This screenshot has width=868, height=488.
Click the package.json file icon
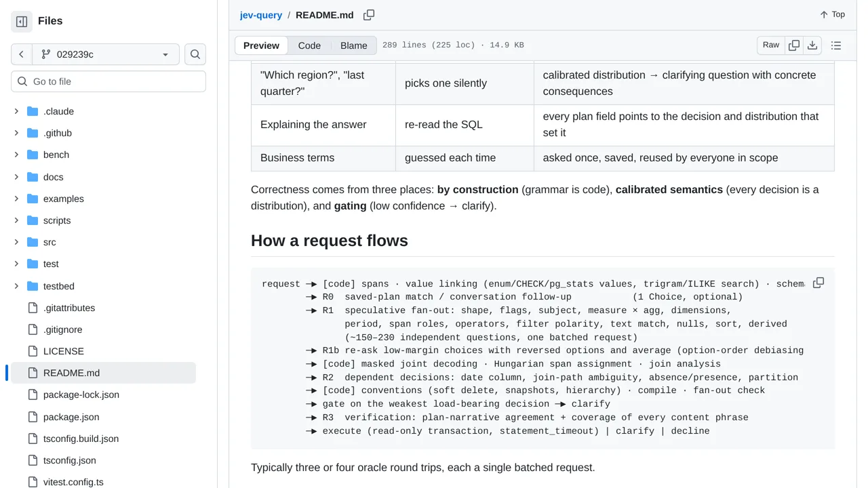tap(33, 417)
